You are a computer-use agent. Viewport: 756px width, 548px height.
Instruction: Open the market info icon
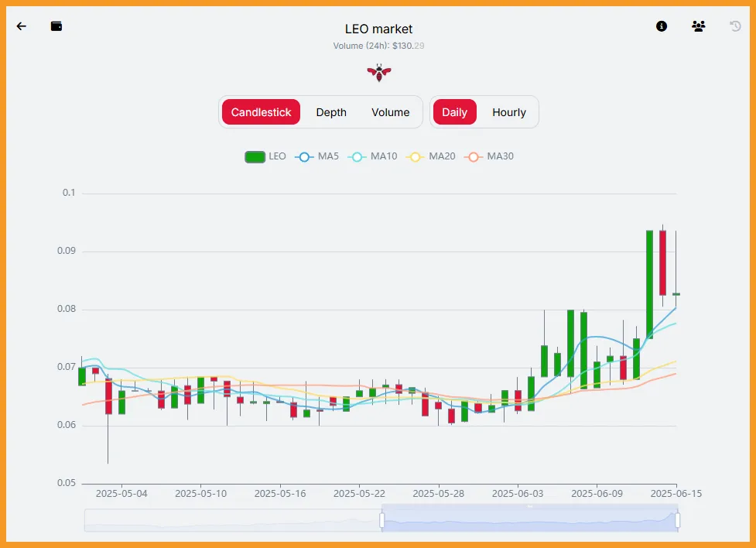(662, 26)
